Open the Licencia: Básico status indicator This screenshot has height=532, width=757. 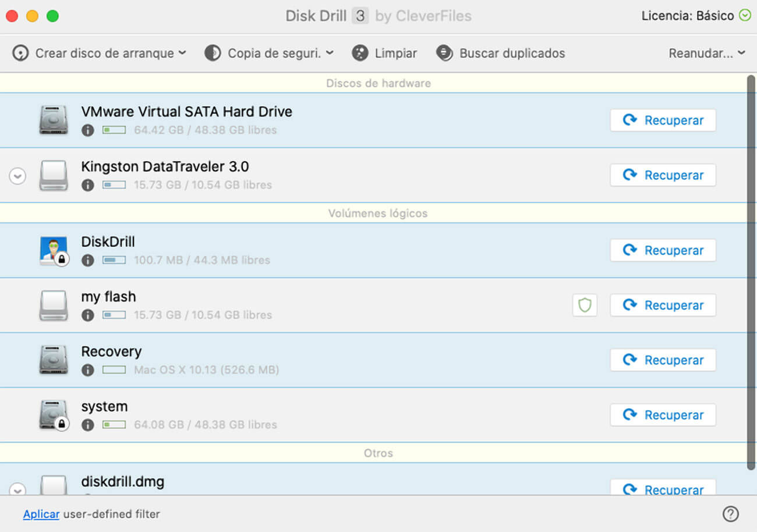[696, 16]
